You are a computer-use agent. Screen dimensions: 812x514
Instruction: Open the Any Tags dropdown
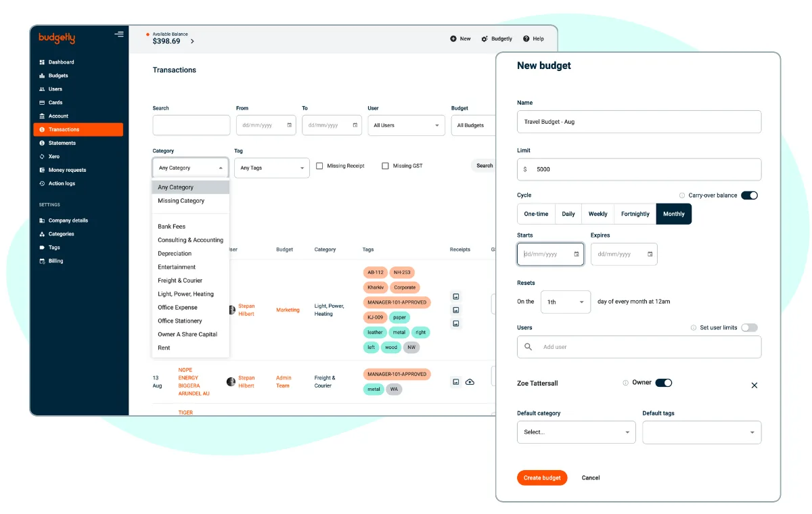[x=271, y=168]
